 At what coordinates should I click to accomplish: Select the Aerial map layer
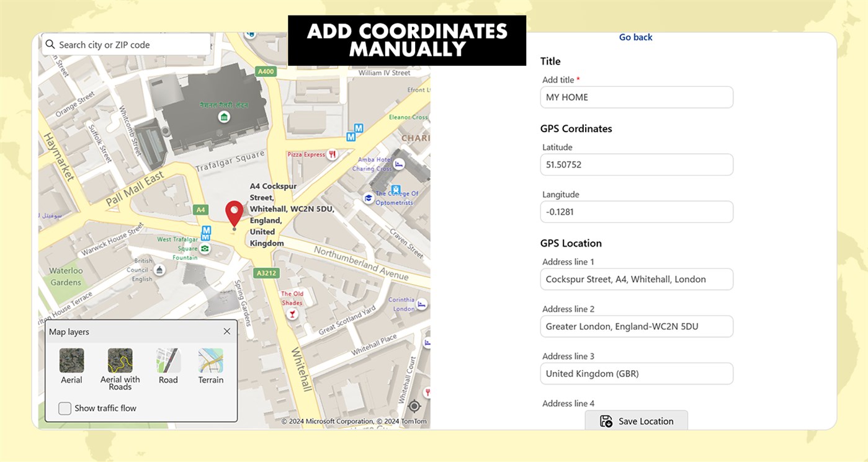(x=71, y=360)
